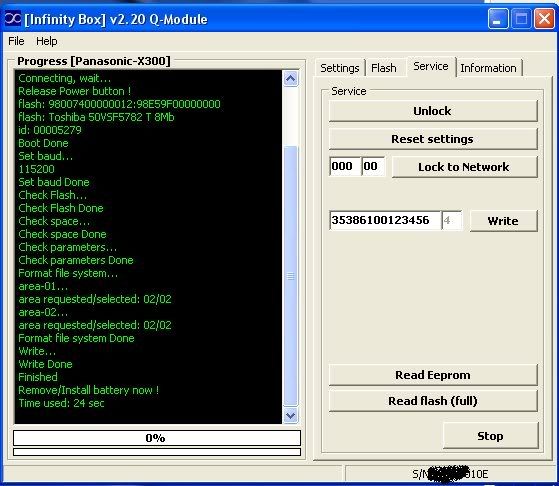Click the S/N status bar entry
Viewport: 559px width, 486px height.
pos(450,474)
